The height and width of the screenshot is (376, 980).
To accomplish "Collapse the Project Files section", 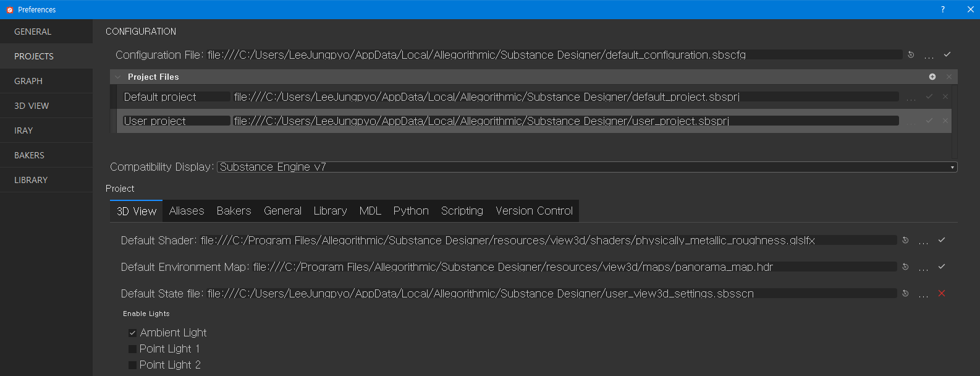I will coord(117,77).
